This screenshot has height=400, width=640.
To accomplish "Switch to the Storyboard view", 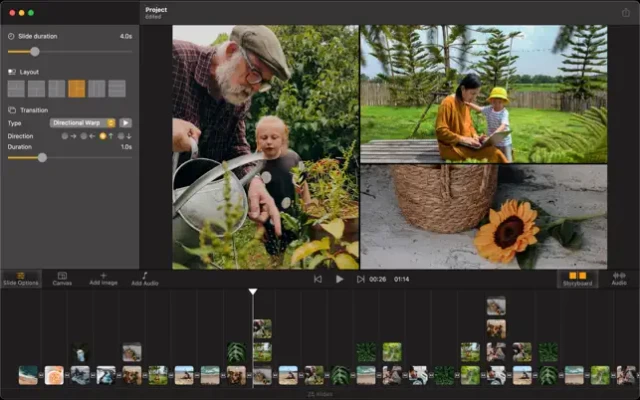I will tap(578, 278).
